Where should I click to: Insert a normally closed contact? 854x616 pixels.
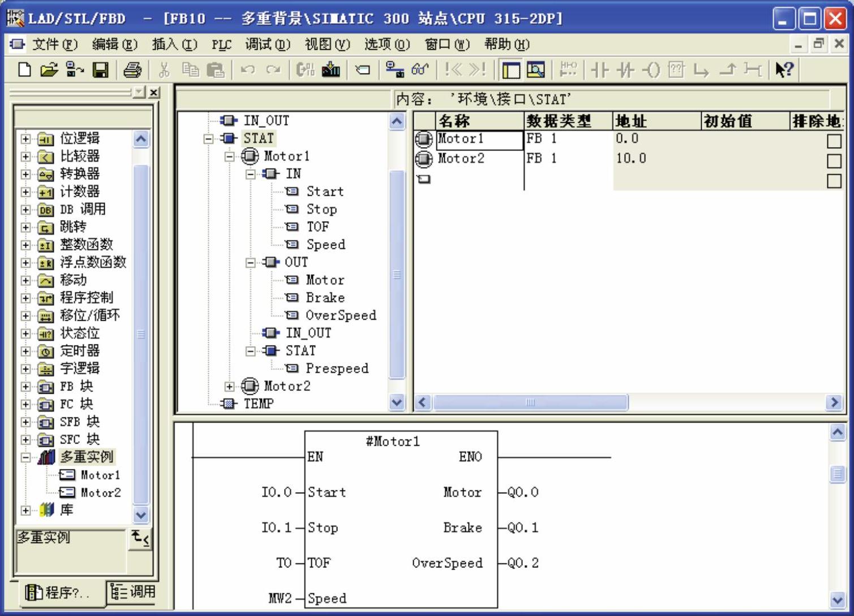pos(625,70)
